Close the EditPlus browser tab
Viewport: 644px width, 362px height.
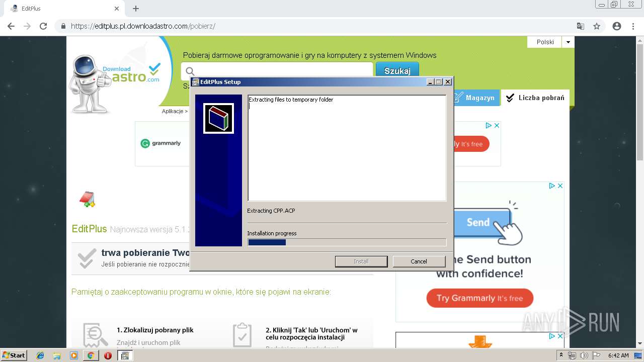tap(117, 9)
